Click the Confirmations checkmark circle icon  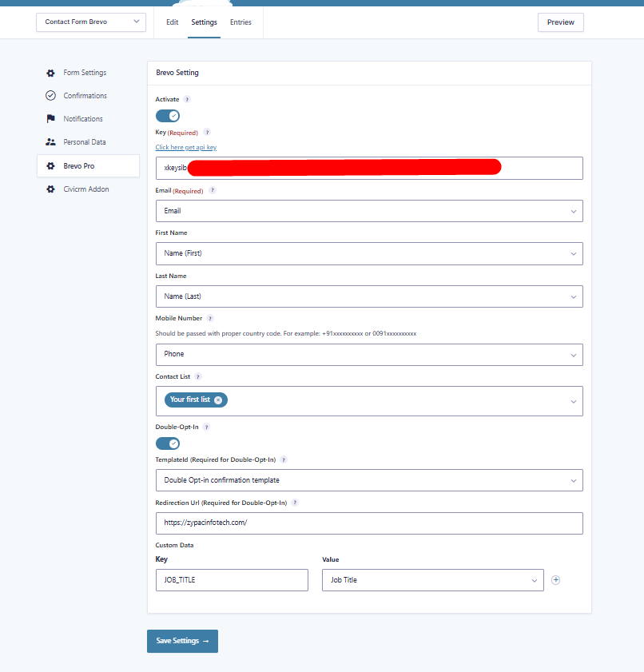50,96
